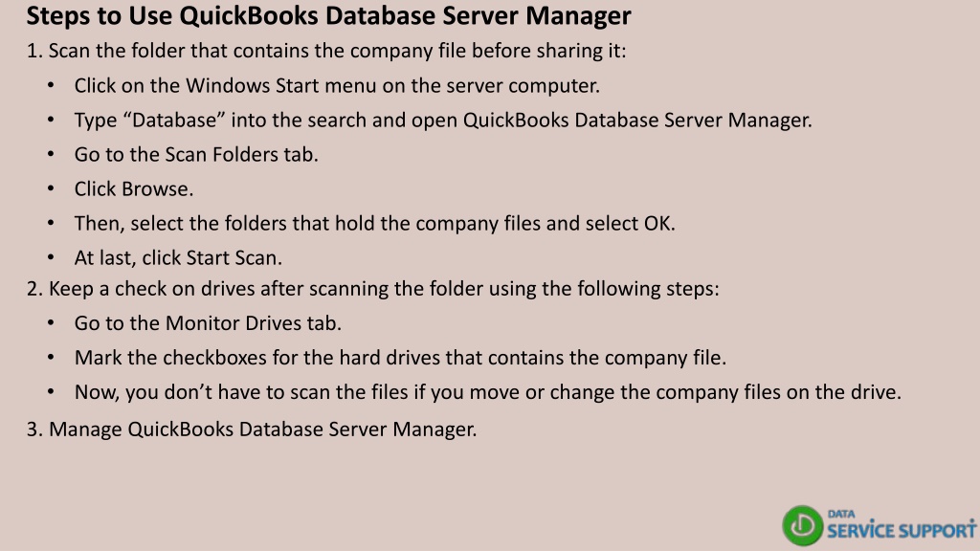Click the bullet point before "At last, click Start Scan"
The width and height of the screenshot is (980, 551).
point(51,257)
